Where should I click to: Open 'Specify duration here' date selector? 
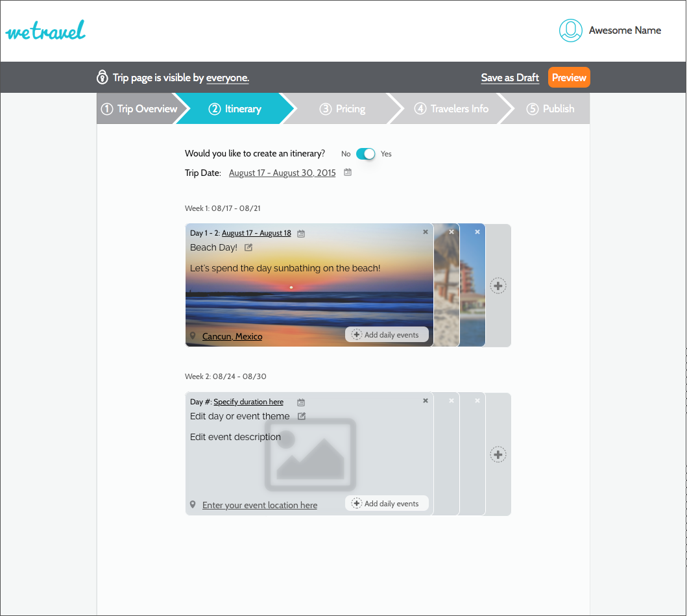[248, 402]
